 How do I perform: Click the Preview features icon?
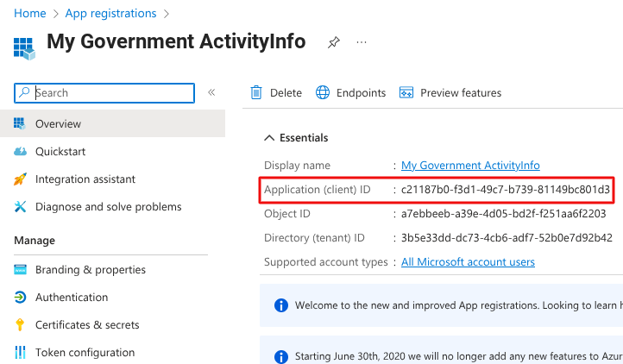click(406, 93)
